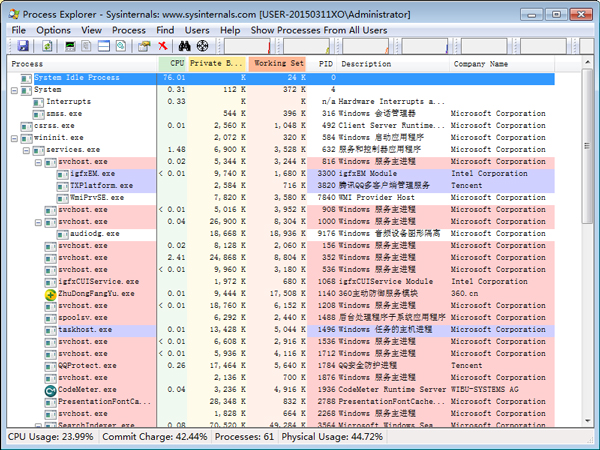Open the Users menu
Viewport: 600px width, 450px height.
pos(197,30)
